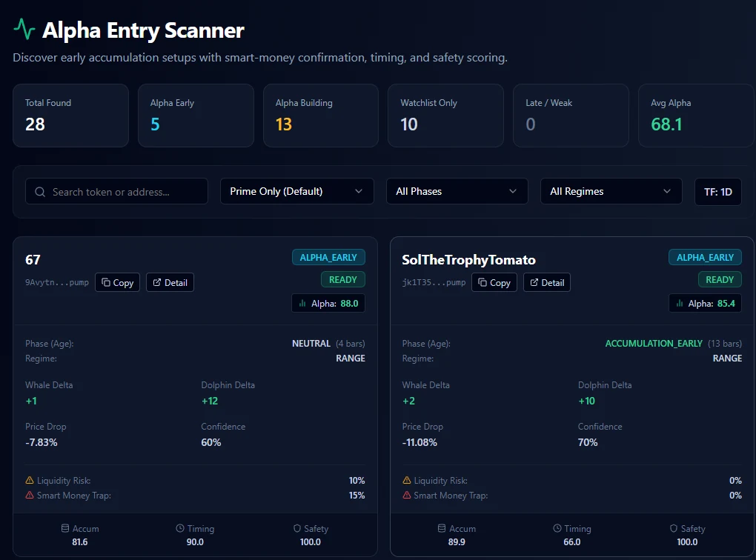Click the address 9Avytn...pump
Viewport: 756px width, 560px height.
coord(57,282)
